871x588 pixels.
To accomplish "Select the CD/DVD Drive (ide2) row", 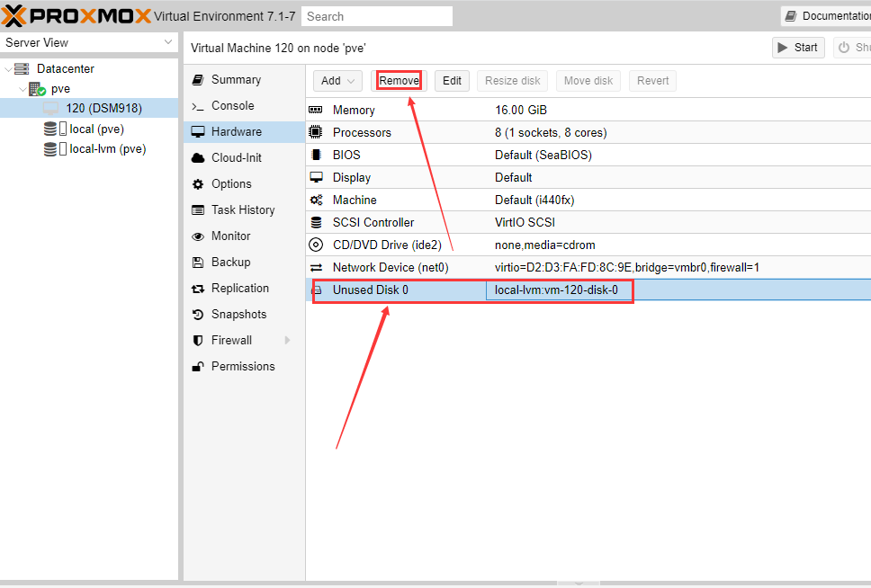I will 588,245.
